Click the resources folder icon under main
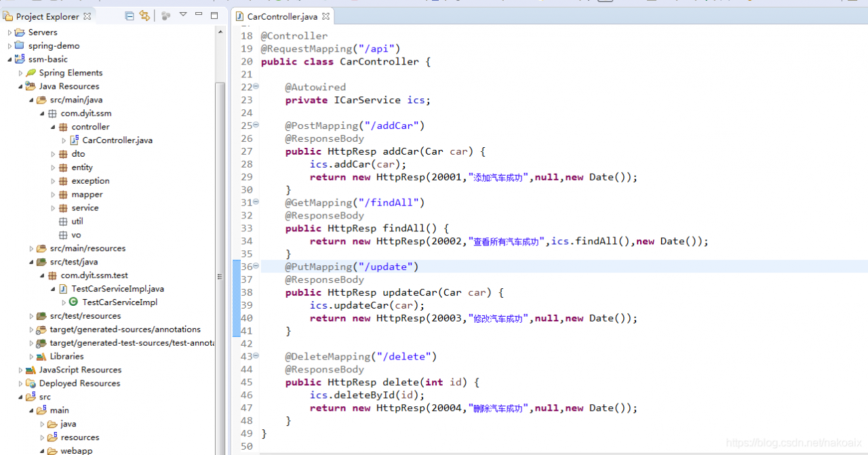 coord(52,437)
